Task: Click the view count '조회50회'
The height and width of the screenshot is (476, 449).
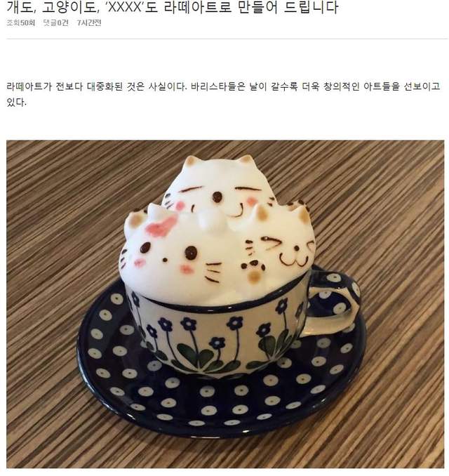Action: 20,22
